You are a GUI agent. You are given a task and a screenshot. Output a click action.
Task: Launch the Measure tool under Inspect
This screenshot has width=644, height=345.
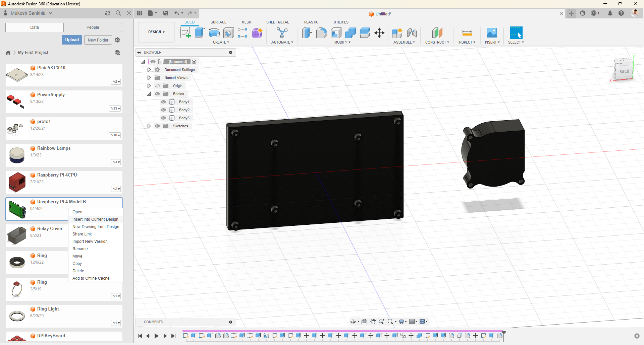(x=467, y=33)
